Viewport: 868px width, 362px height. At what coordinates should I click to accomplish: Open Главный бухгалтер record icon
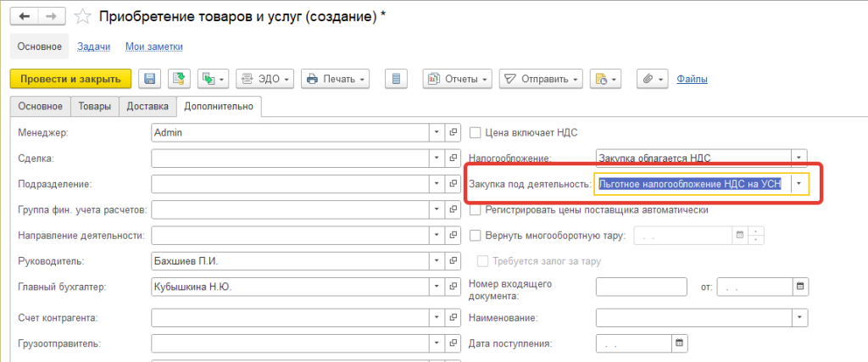click(x=453, y=287)
